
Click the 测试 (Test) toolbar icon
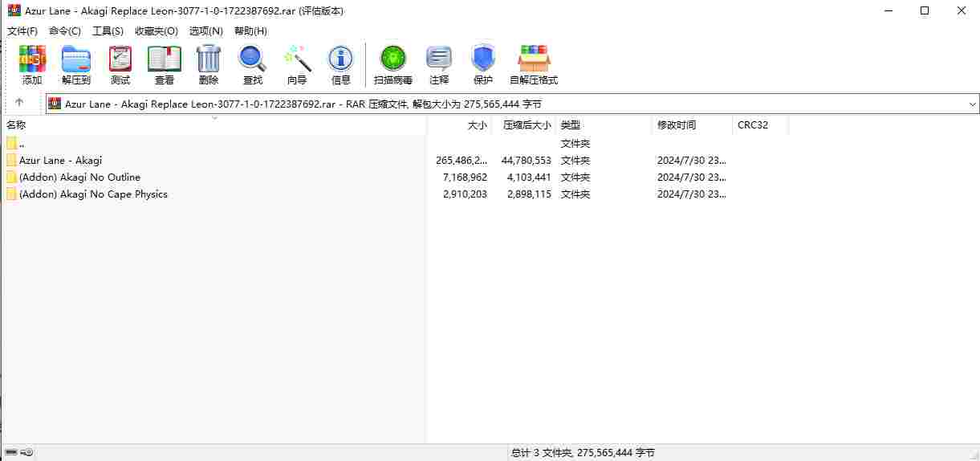[x=120, y=59]
